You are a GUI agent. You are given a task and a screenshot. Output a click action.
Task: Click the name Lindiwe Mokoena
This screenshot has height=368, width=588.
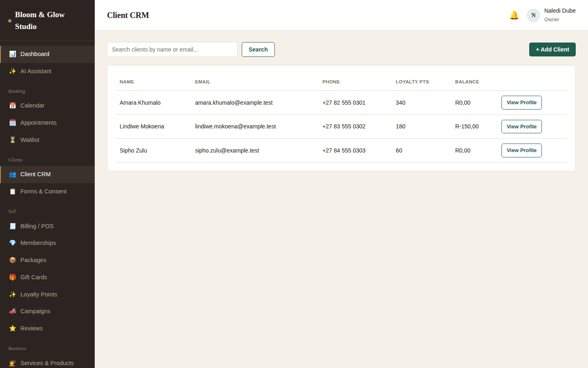pyautogui.click(x=142, y=126)
